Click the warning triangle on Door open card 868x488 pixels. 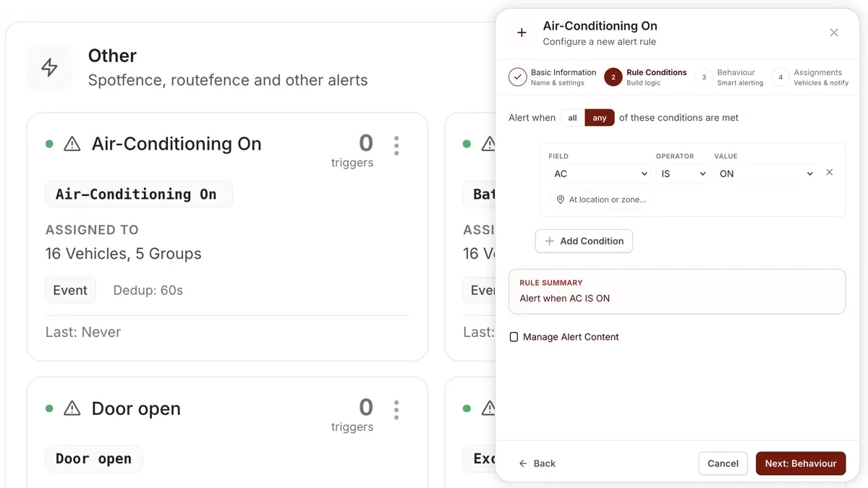tap(72, 408)
